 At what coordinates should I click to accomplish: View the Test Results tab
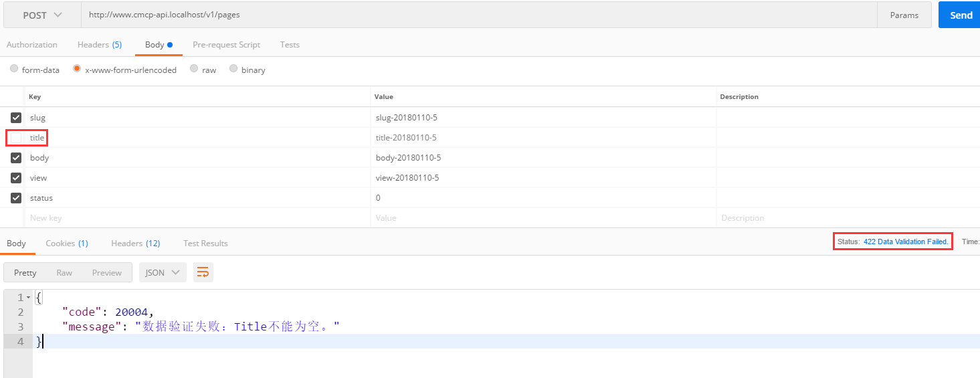coord(205,244)
